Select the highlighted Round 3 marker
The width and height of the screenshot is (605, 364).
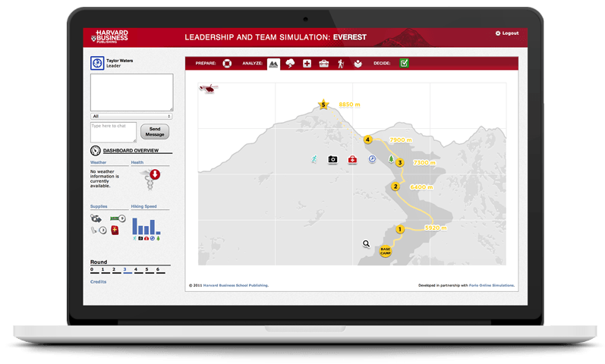click(127, 270)
